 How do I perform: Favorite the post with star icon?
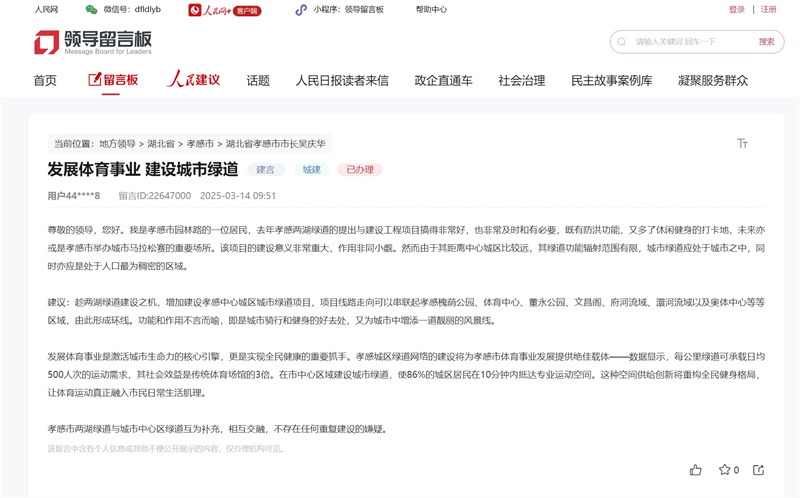tap(724, 469)
